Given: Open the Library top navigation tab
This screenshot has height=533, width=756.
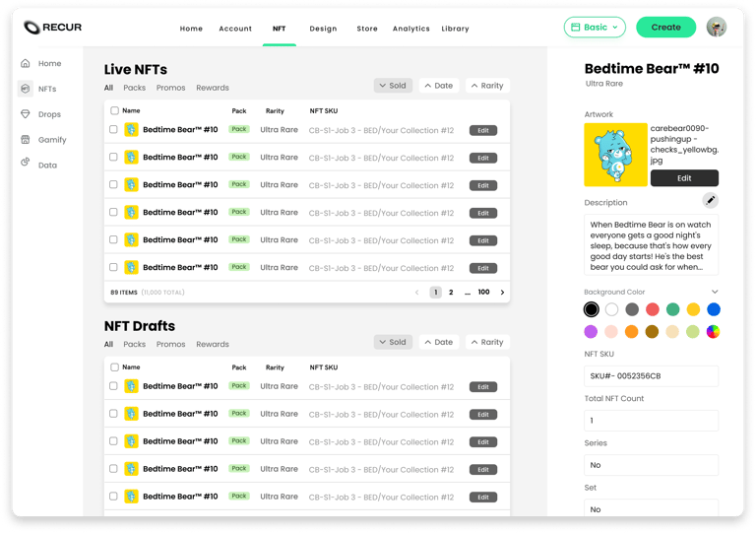Looking at the screenshot, I should [x=455, y=29].
